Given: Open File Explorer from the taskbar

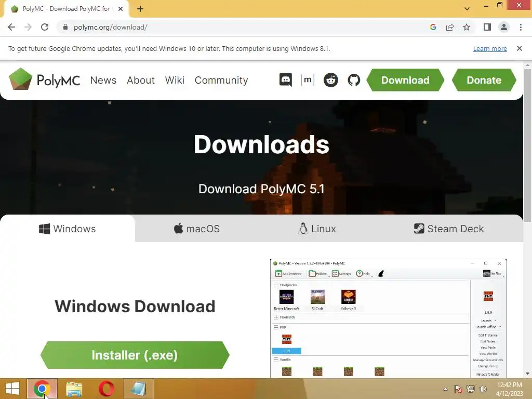Looking at the screenshot, I should click(74, 389).
